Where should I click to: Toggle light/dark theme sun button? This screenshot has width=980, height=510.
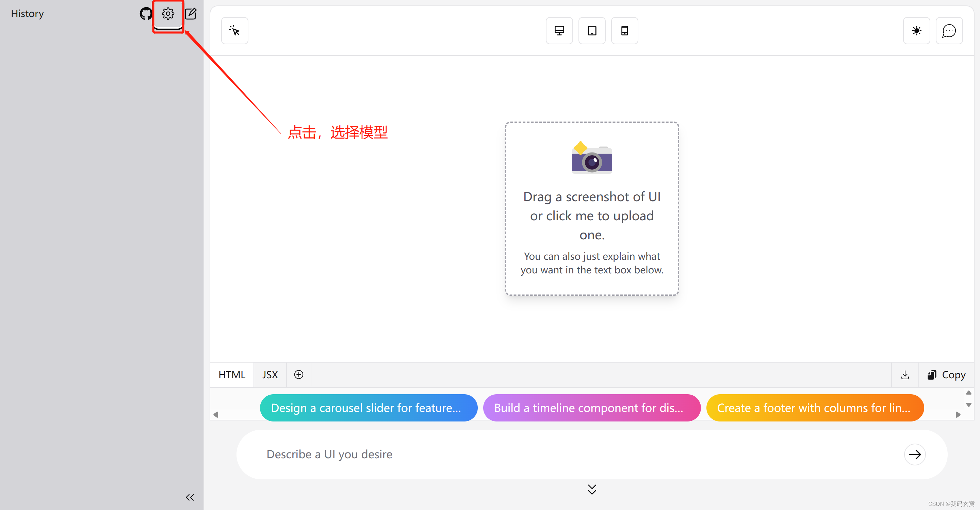pyautogui.click(x=916, y=30)
